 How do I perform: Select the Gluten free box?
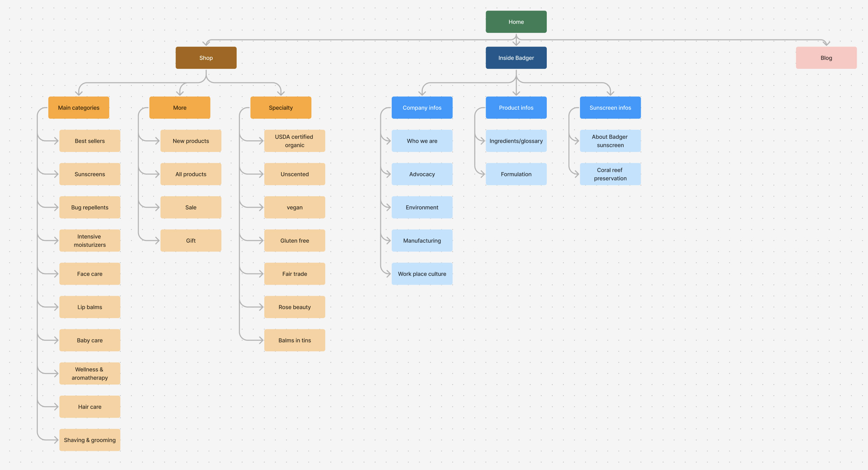(294, 240)
